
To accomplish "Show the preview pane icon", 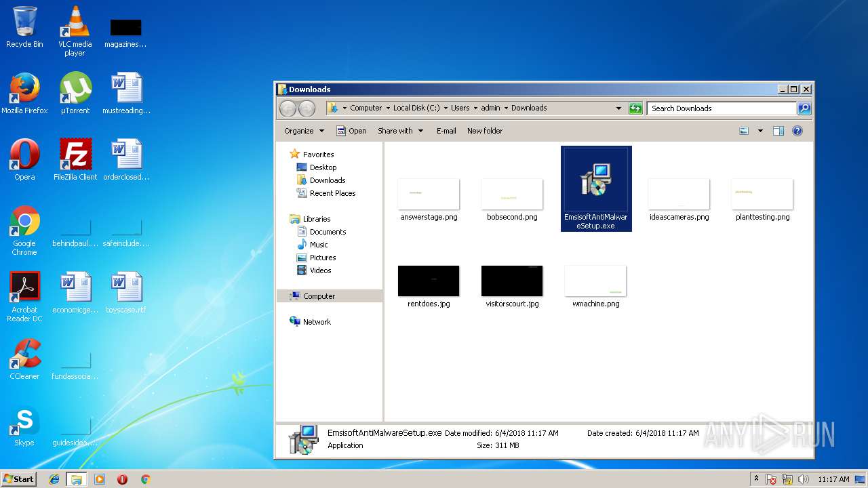I will 778,131.
